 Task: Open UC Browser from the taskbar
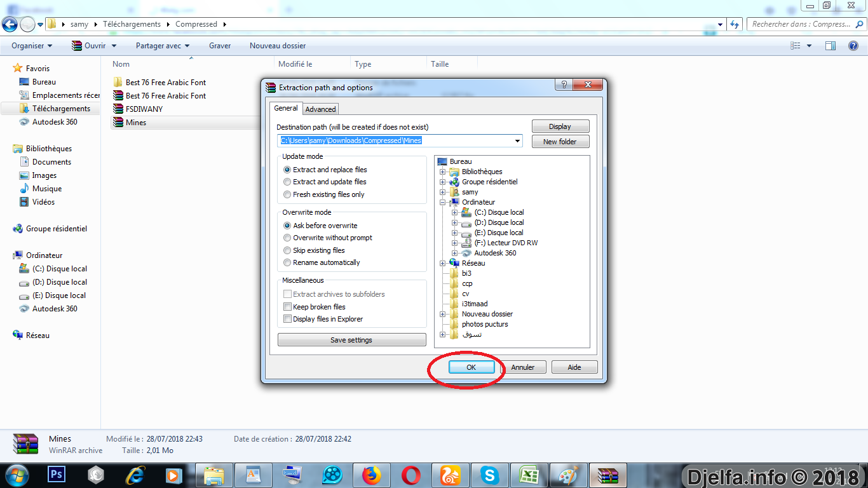[x=451, y=475]
